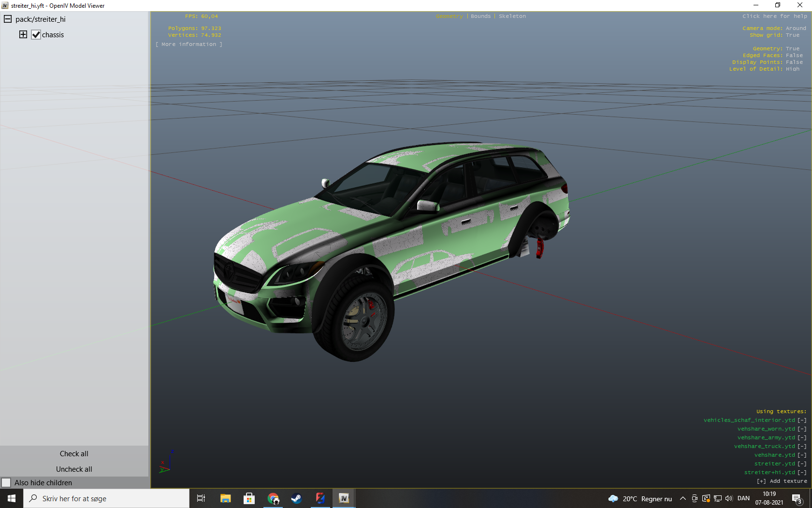812x508 pixels.
Task: Click the vehicles_schaf_interior.ytd texture name
Action: click(749, 420)
